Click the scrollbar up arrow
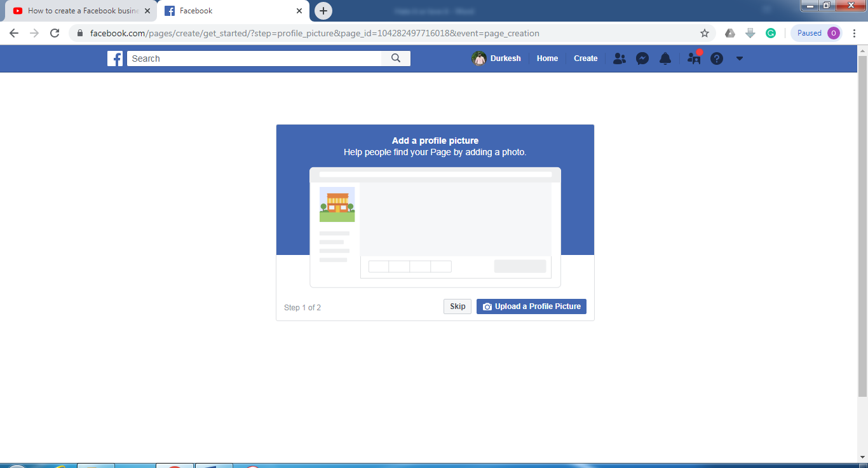The height and width of the screenshot is (468, 868). (x=862, y=50)
